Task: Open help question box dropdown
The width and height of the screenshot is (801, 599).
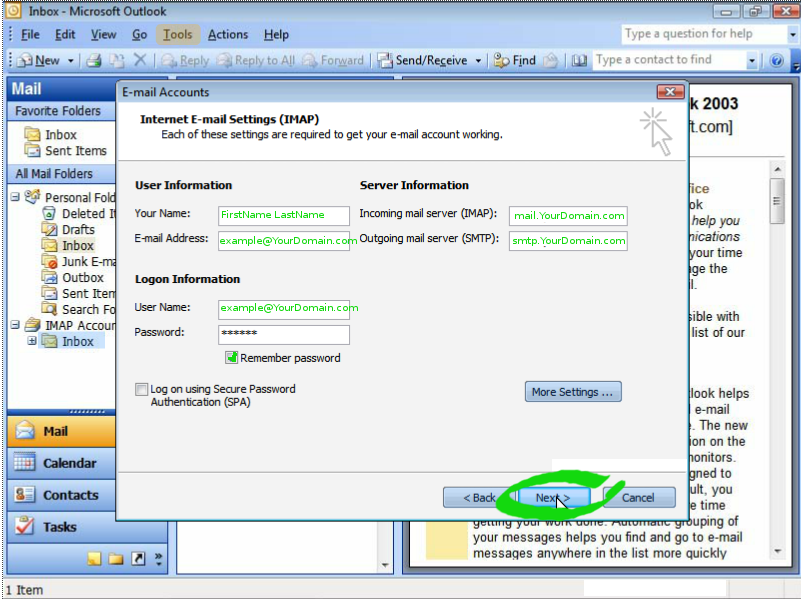Action: [x=792, y=35]
